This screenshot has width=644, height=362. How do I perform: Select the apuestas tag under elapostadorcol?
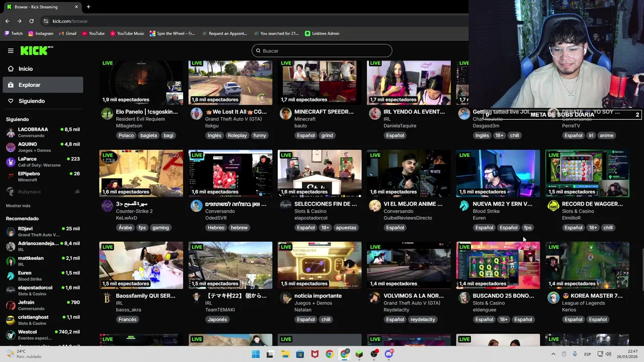click(346, 228)
